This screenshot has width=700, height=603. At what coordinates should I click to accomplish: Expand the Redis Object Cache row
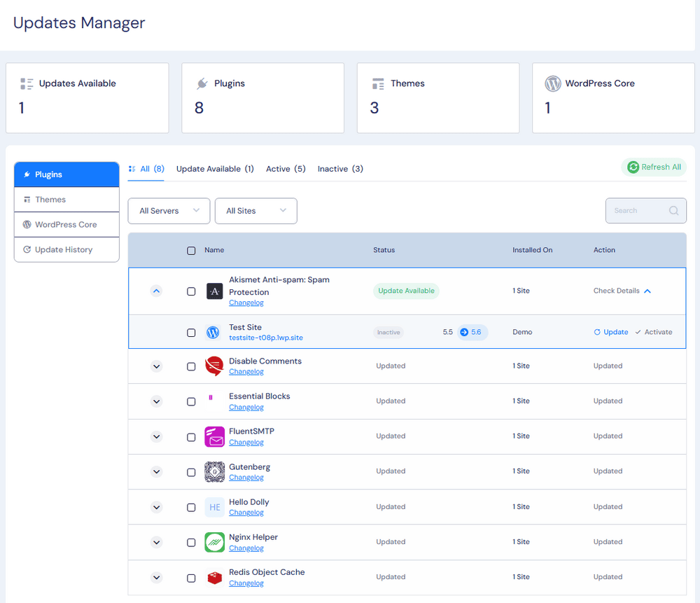tap(156, 578)
